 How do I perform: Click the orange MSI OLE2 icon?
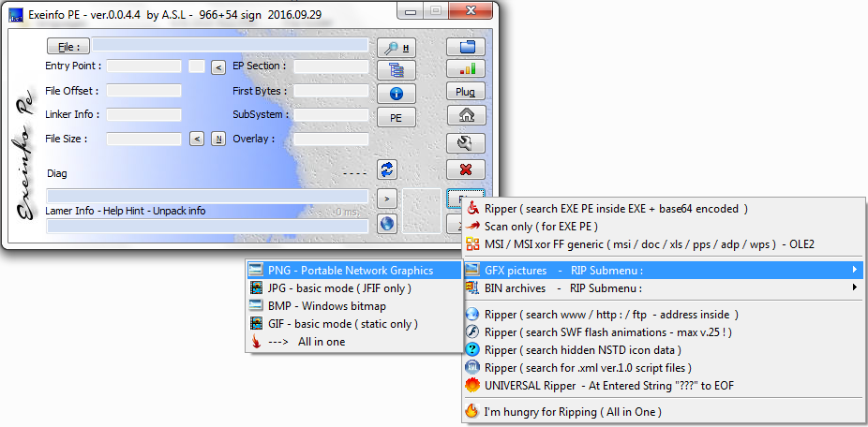click(x=472, y=243)
